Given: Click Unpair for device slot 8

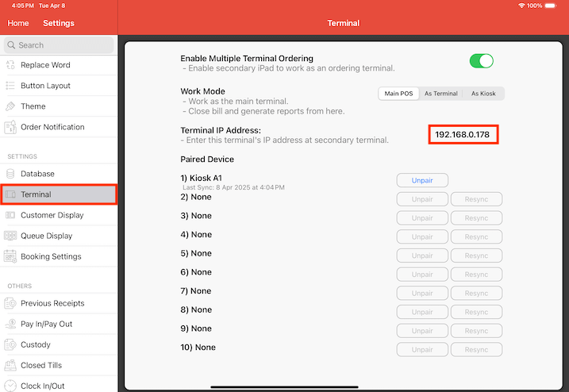Looking at the screenshot, I should [422, 312].
